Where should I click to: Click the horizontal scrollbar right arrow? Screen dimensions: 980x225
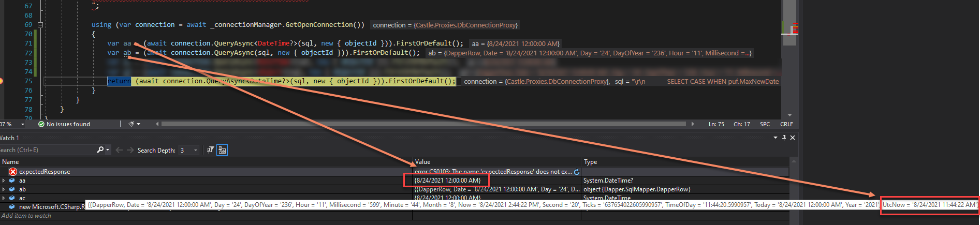point(693,124)
